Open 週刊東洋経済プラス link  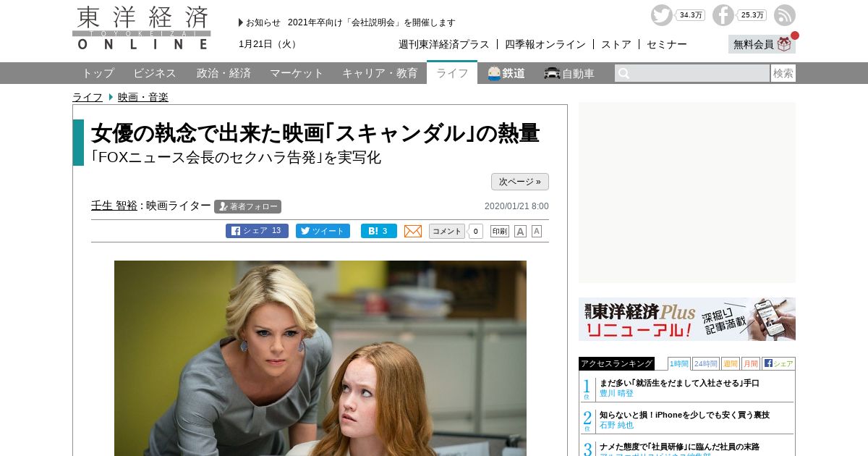[x=444, y=44]
